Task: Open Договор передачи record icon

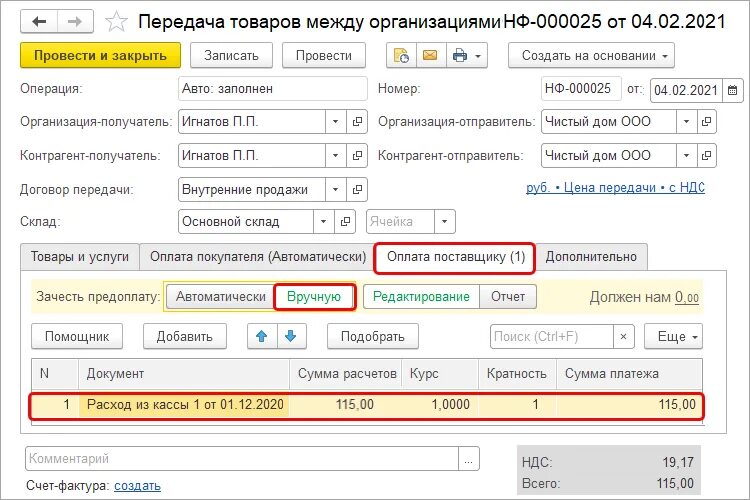Action: pos(357,189)
